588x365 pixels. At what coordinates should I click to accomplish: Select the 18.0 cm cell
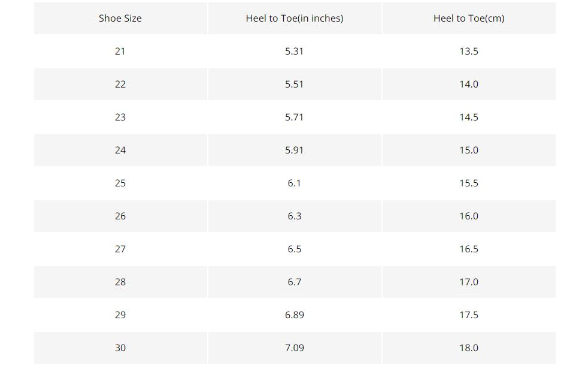point(469,348)
